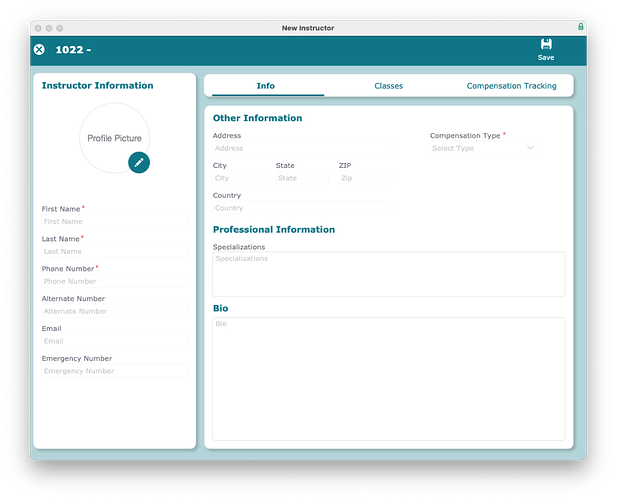
Task: Click inside the Bio text area
Action: coord(389,379)
